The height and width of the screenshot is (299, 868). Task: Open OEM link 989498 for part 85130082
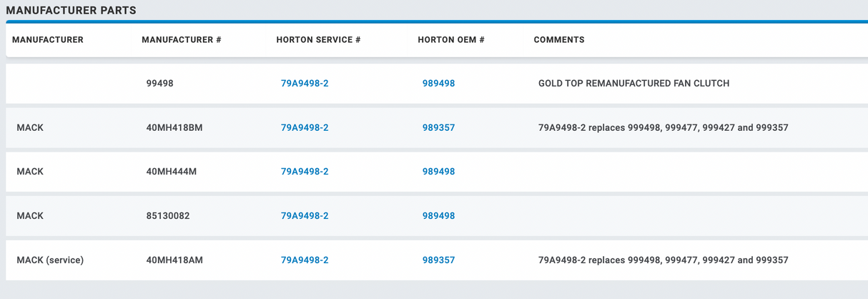pos(438,216)
